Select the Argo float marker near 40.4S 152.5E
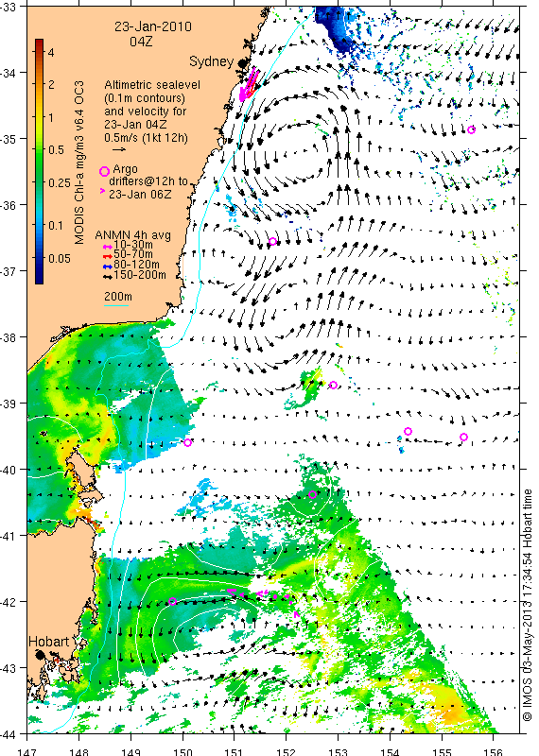 click(312, 494)
